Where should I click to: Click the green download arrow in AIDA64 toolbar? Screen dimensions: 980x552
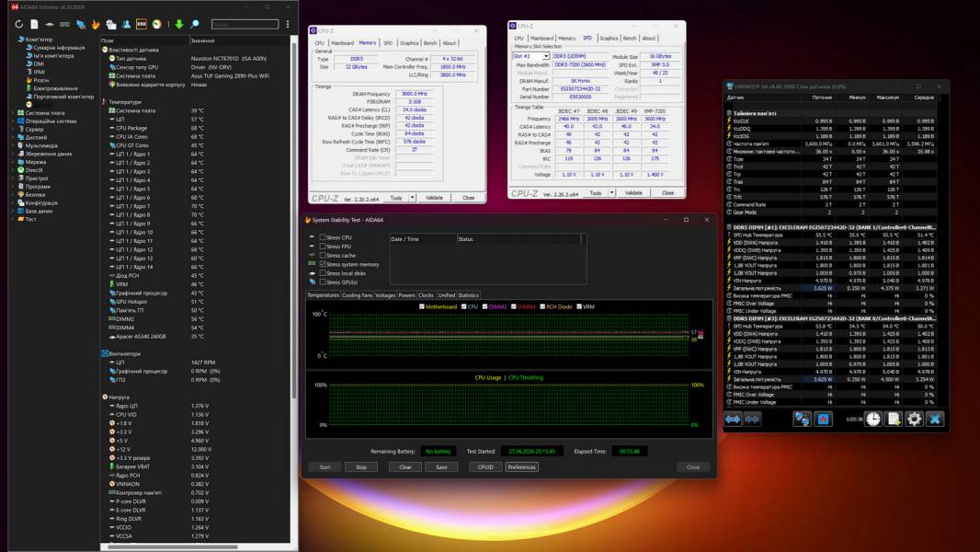pyautogui.click(x=179, y=24)
